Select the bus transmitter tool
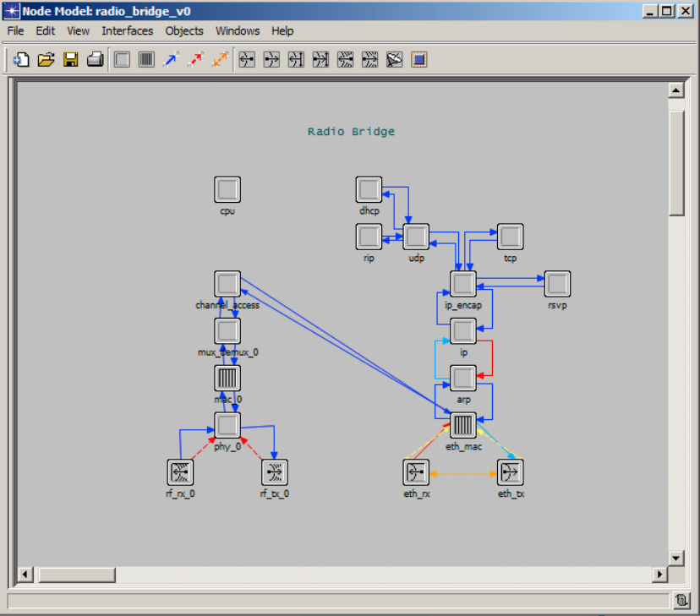 click(320, 59)
